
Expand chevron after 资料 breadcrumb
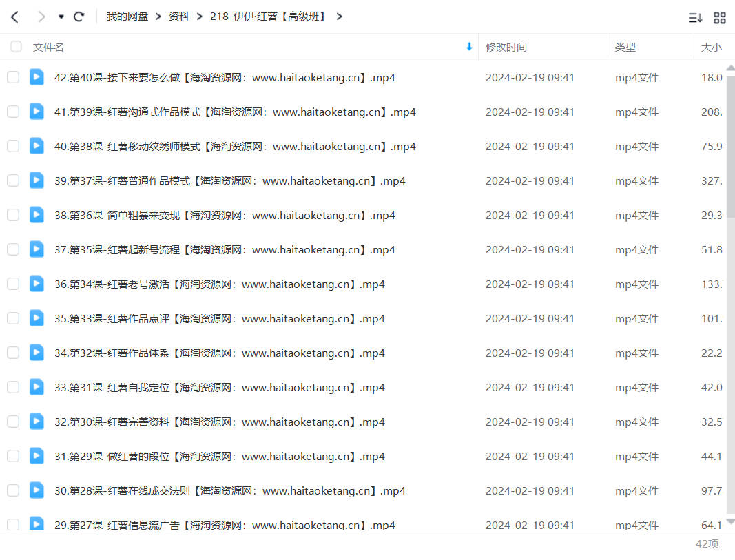199,17
